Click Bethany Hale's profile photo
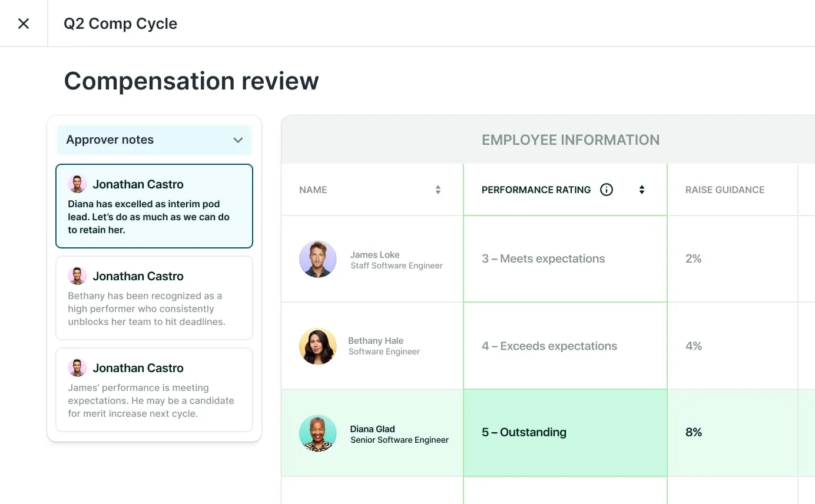Screen dimensions: 815x504 point(317,346)
